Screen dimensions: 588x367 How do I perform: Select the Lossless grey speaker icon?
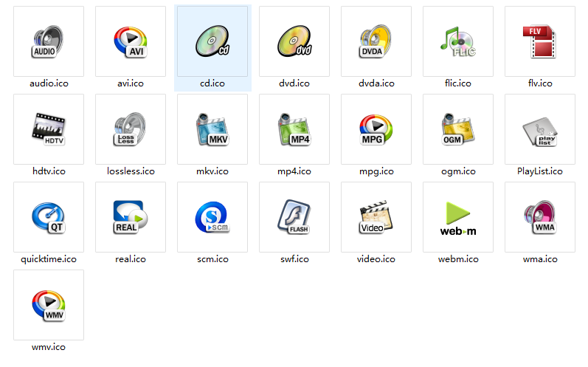[x=130, y=129]
